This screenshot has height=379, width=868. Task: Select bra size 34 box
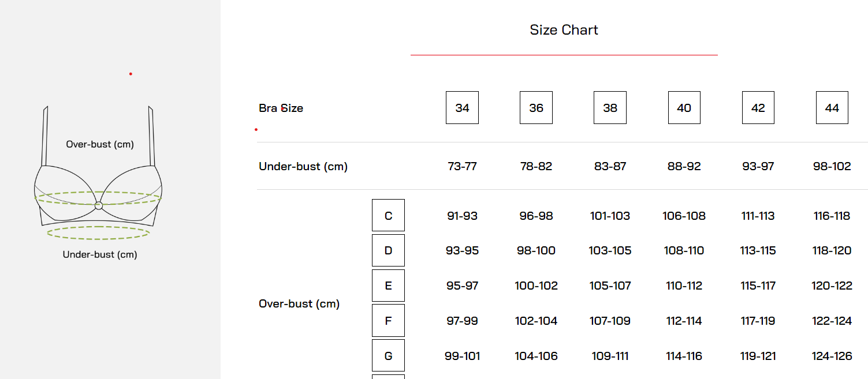[462, 108]
